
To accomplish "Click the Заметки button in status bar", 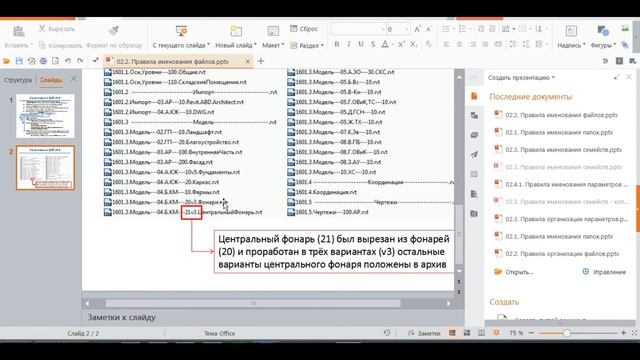I will [424, 333].
